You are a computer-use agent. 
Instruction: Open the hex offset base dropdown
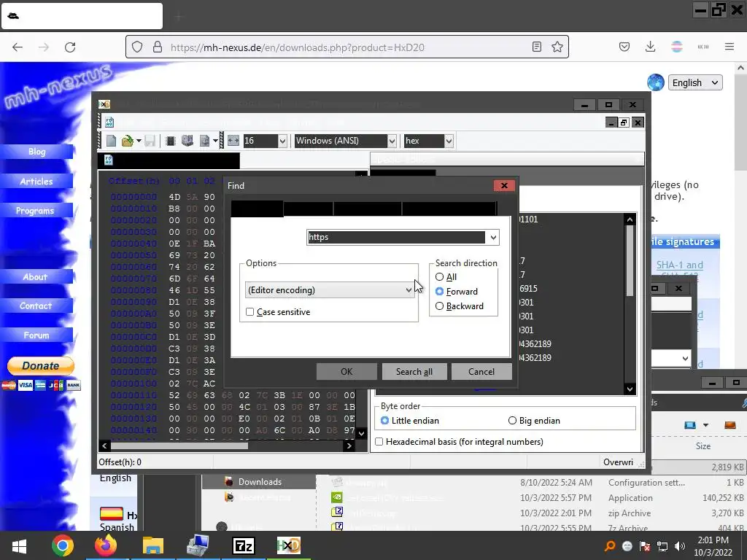[449, 141]
